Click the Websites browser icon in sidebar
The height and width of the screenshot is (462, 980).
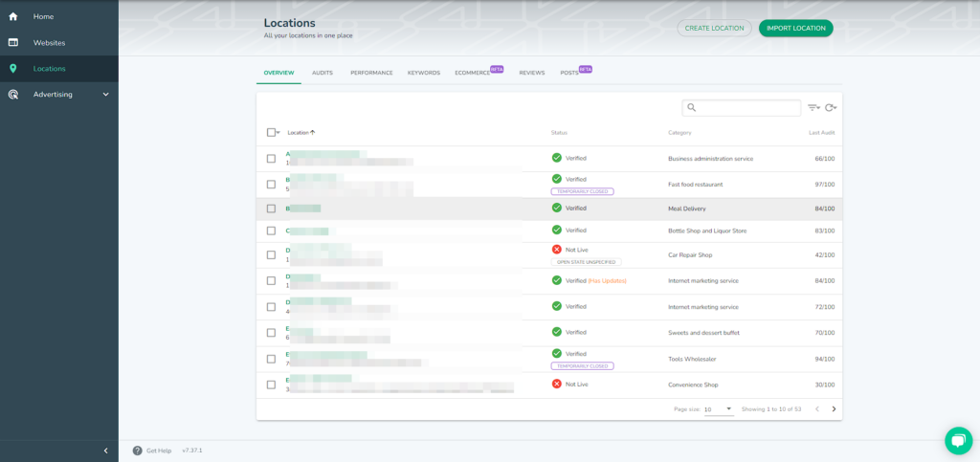coord(13,42)
